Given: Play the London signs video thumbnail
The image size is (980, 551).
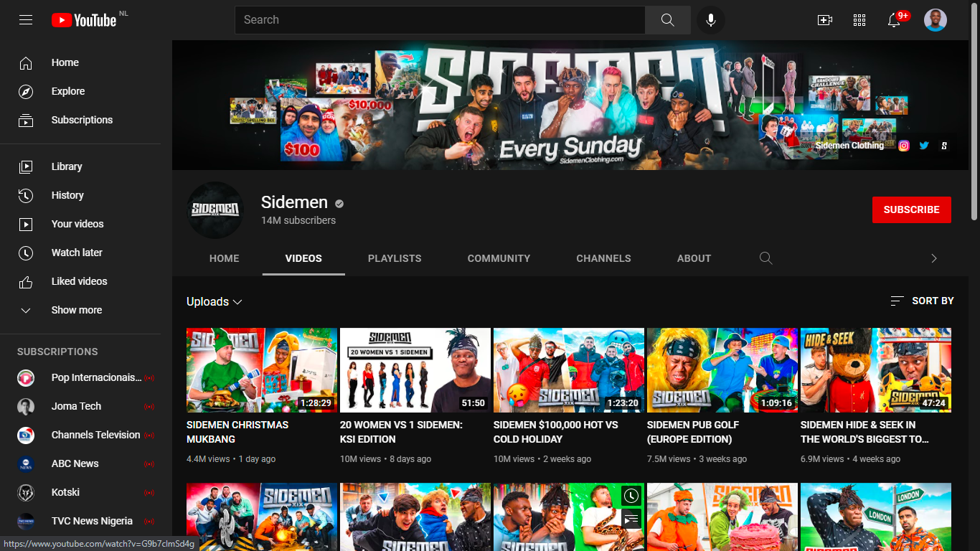Looking at the screenshot, I should (876, 517).
